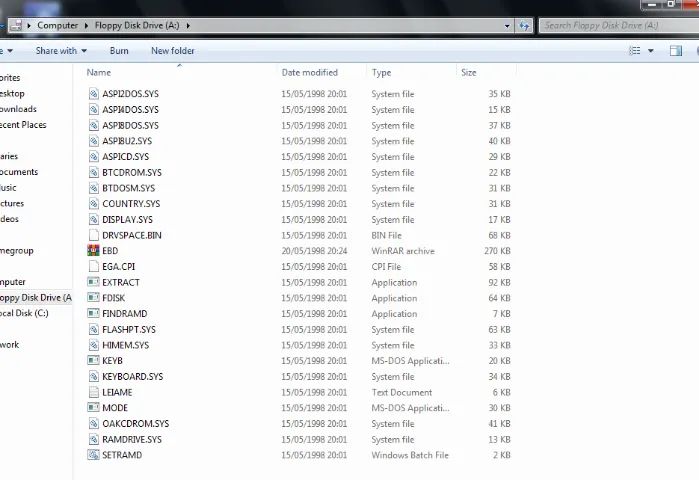
Task: Click the BTDOSM.SYS file icon
Action: point(93,188)
